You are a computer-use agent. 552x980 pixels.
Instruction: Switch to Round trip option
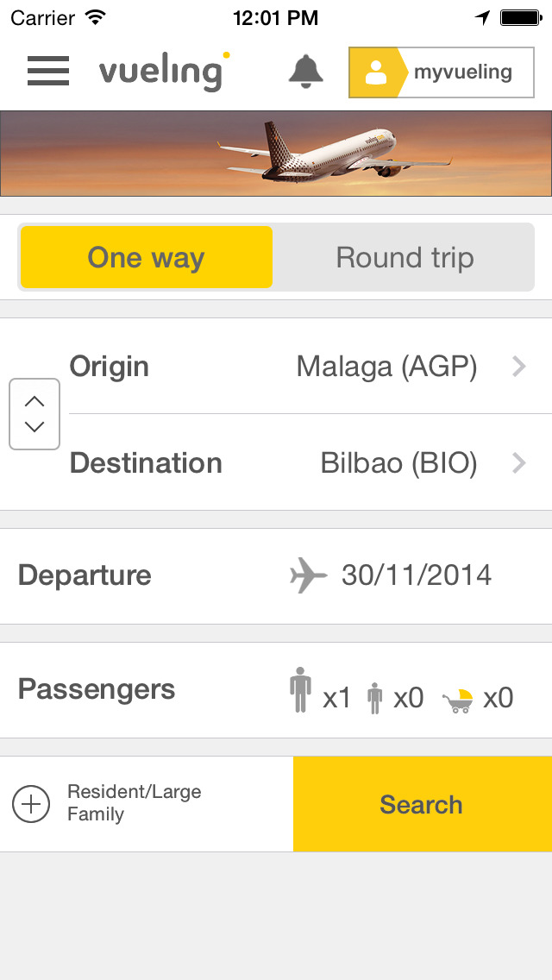coord(405,257)
